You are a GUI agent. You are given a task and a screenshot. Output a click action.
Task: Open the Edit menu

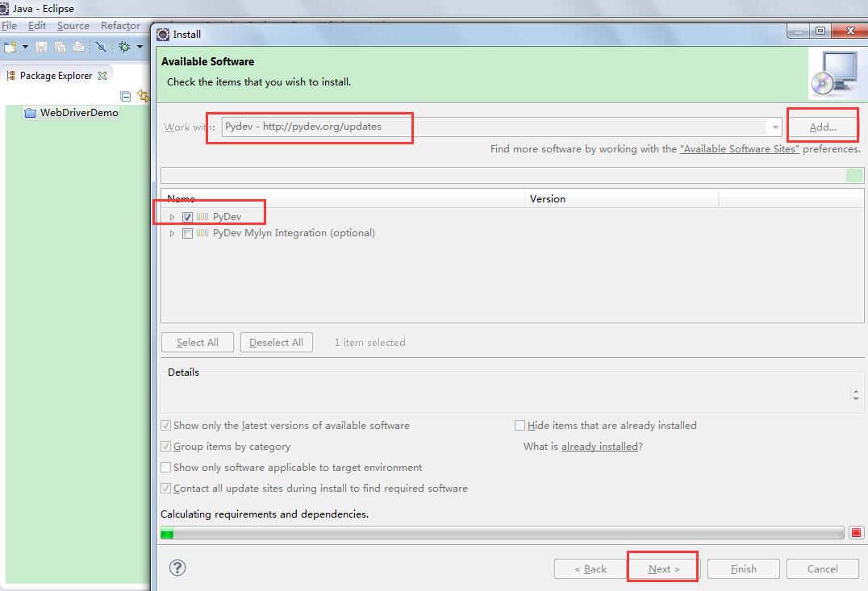(37, 26)
